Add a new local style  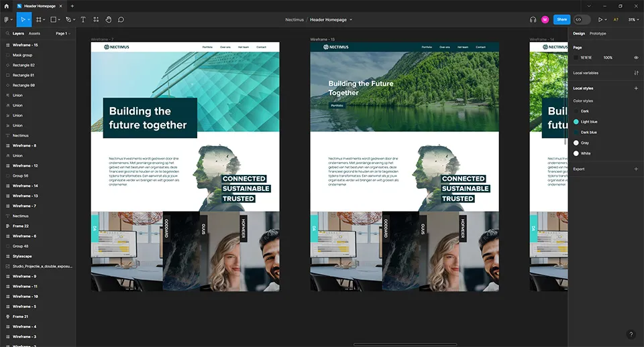coord(636,88)
